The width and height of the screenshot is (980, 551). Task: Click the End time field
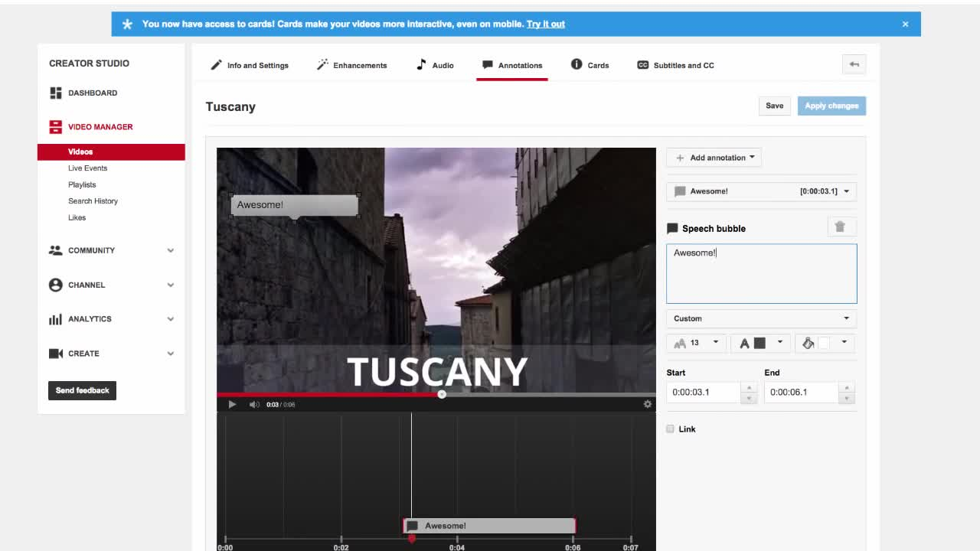click(x=801, y=392)
